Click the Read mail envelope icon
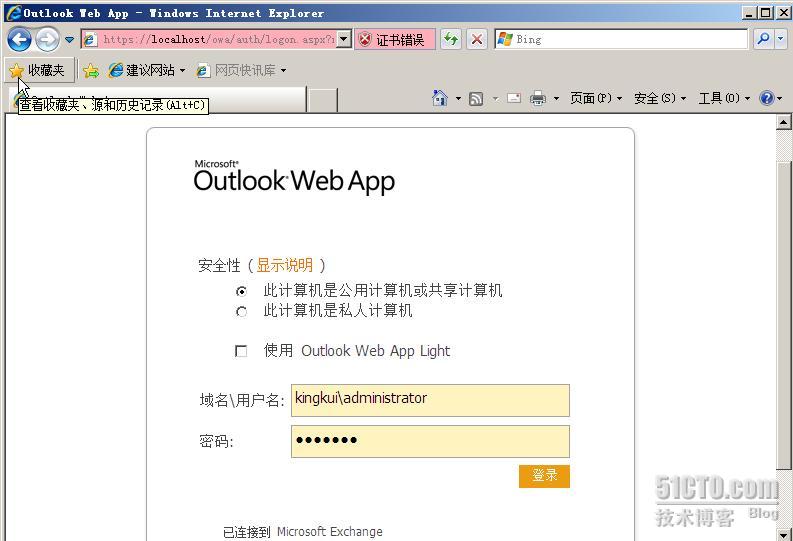 [514, 98]
